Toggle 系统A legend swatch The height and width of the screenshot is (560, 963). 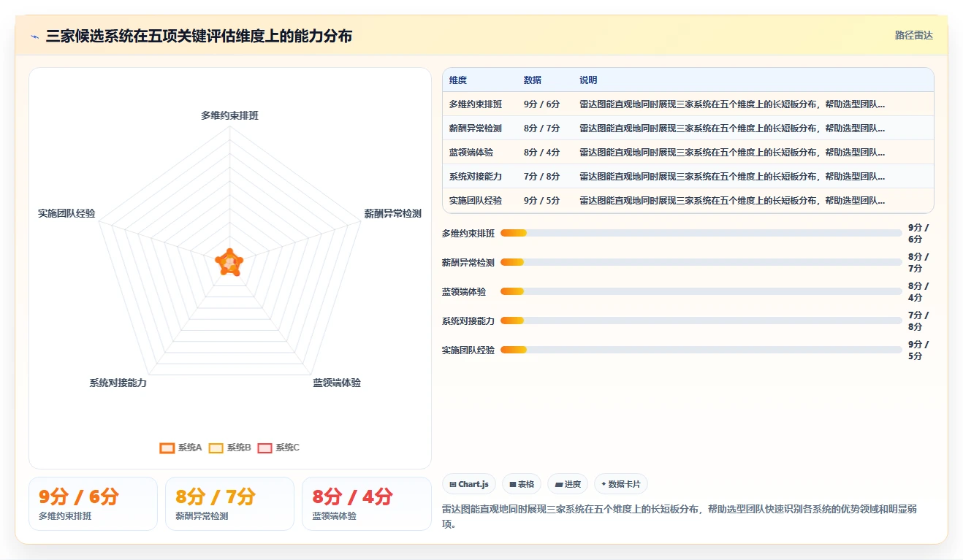click(x=167, y=448)
